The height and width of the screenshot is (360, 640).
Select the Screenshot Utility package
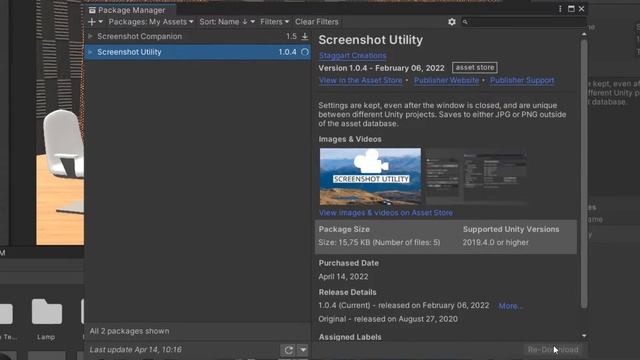pos(198,52)
